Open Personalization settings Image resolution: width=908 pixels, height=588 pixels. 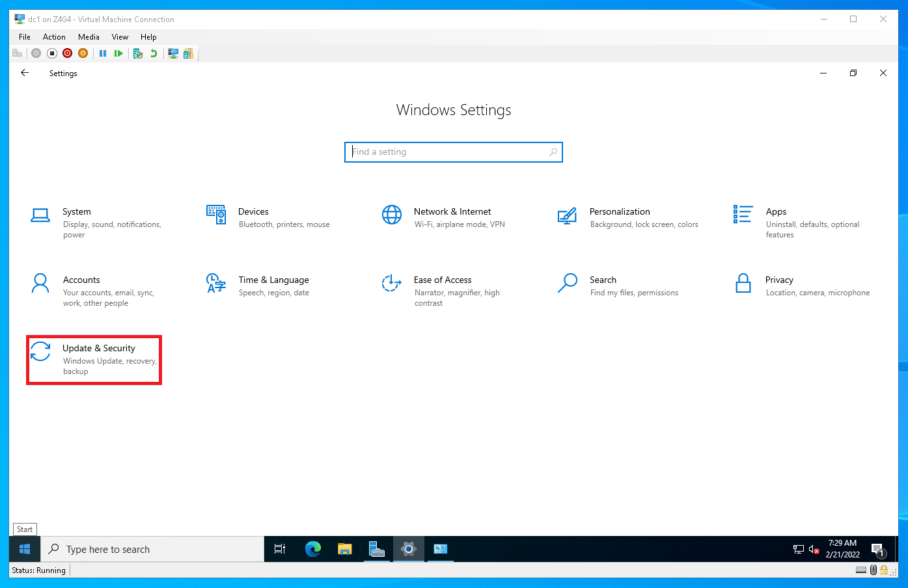[628, 218]
